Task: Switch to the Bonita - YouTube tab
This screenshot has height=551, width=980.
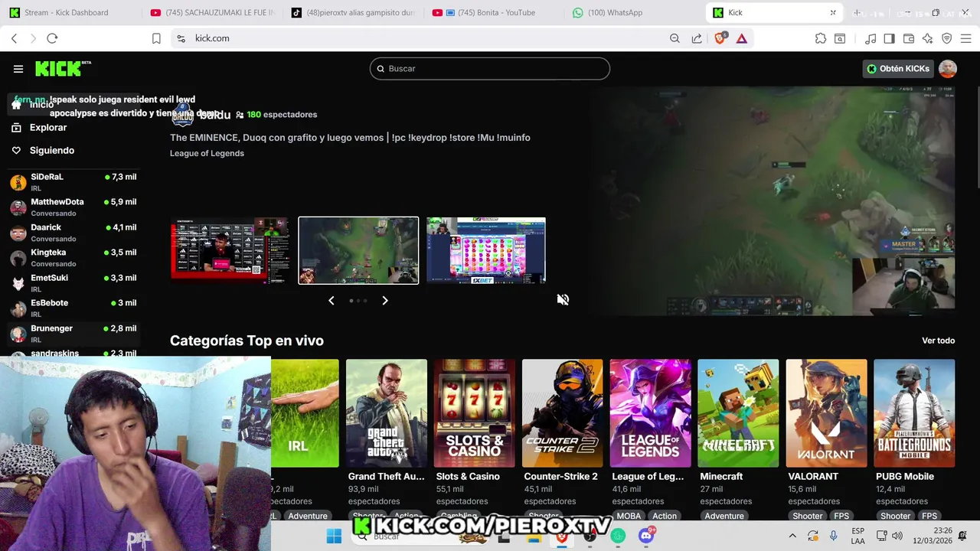Action: (x=495, y=12)
